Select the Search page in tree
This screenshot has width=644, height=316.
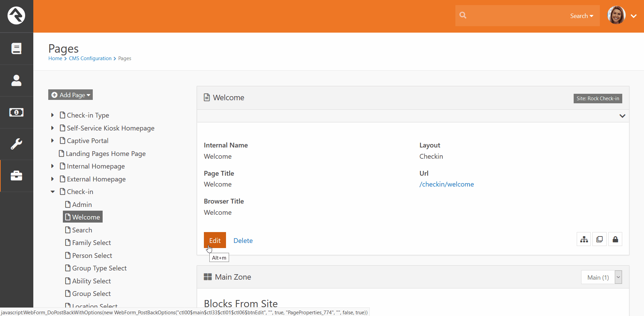[x=82, y=230]
